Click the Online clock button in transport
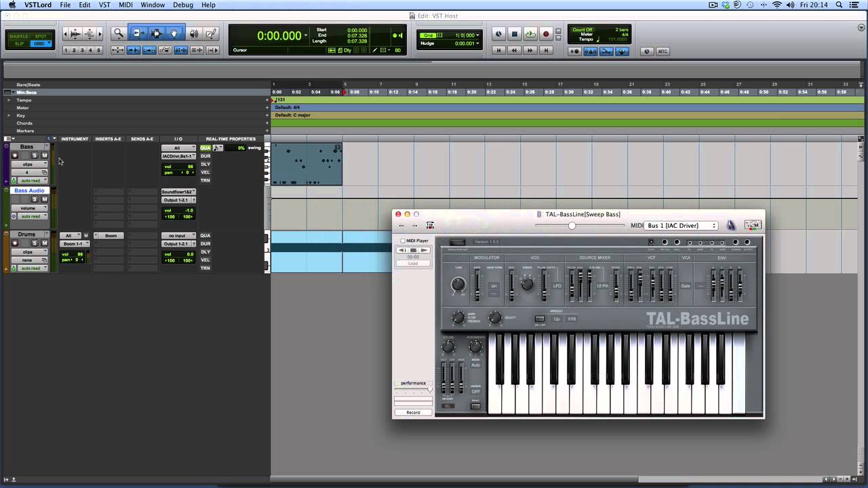The width and height of the screenshot is (868, 488). 499,34
